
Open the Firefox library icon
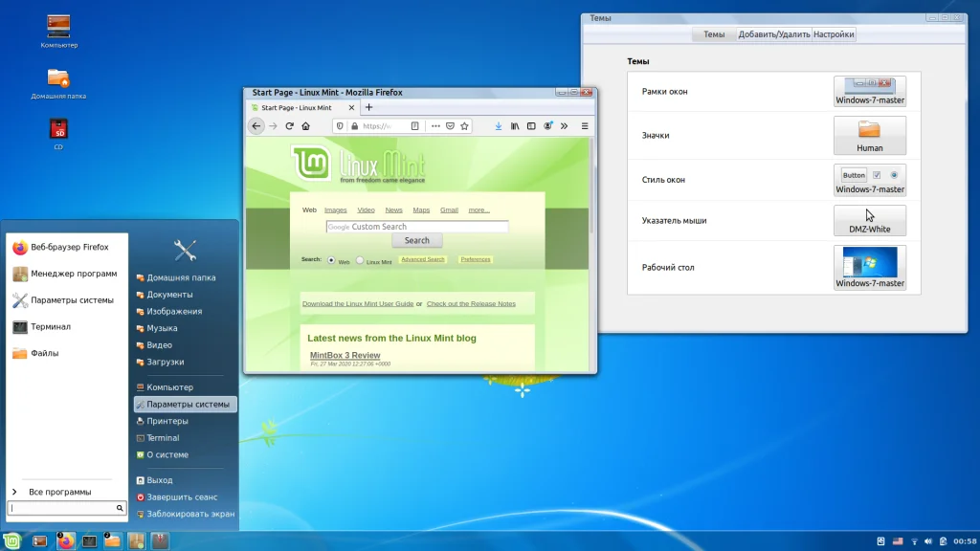pyautogui.click(x=515, y=126)
